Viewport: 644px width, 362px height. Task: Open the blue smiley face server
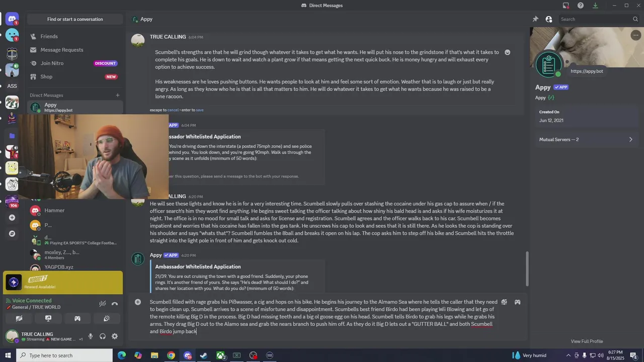pos(12,35)
